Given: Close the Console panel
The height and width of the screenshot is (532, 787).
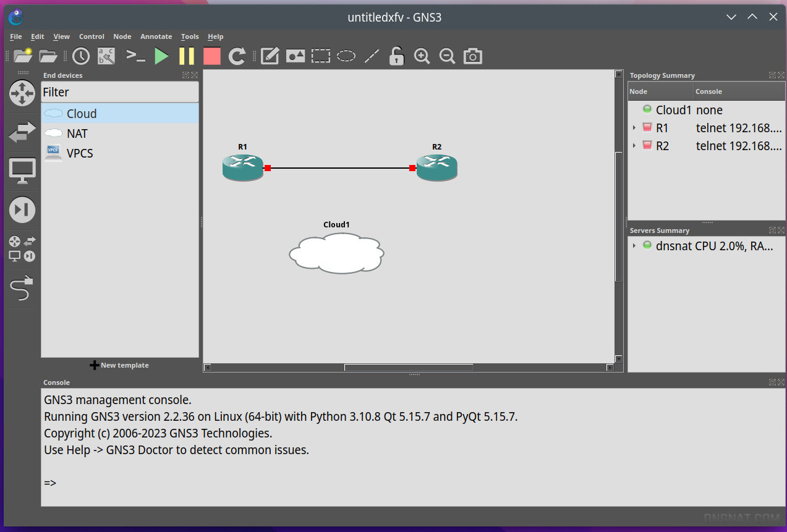Looking at the screenshot, I should pos(781,382).
